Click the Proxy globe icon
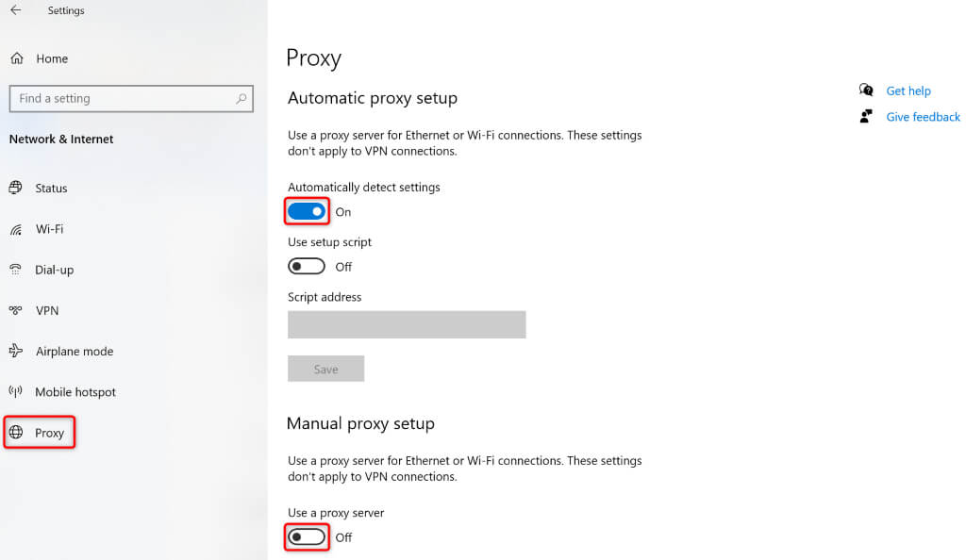 pos(16,433)
